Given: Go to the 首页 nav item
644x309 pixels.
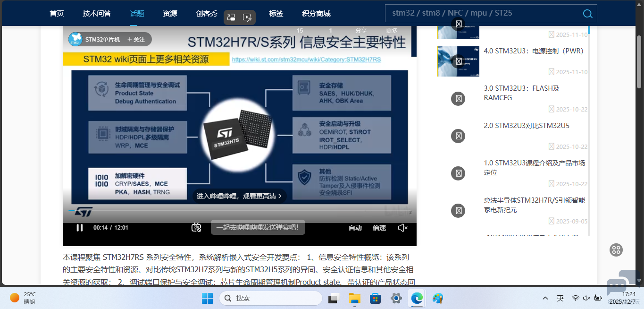Looking at the screenshot, I should [x=57, y=13].
